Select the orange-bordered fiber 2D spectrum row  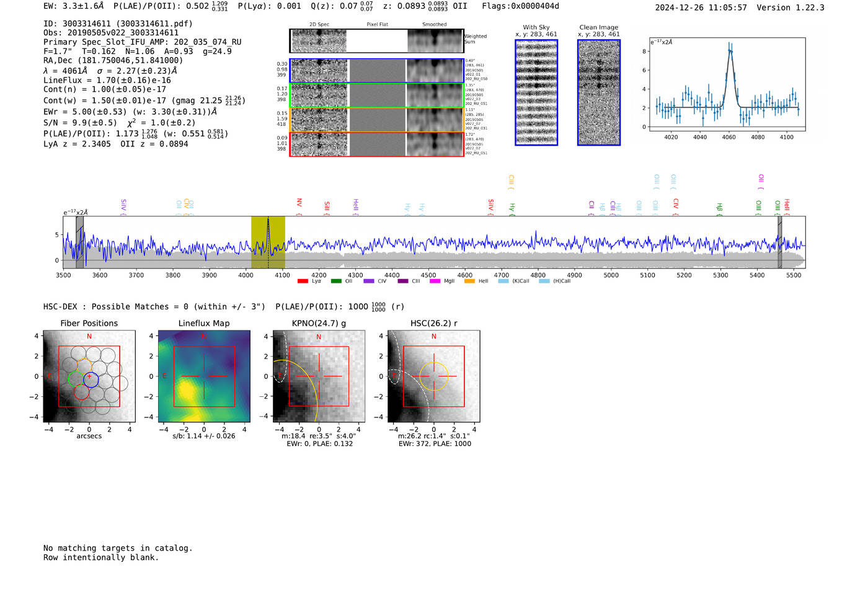pyautogui.click(x=376, y=120)
